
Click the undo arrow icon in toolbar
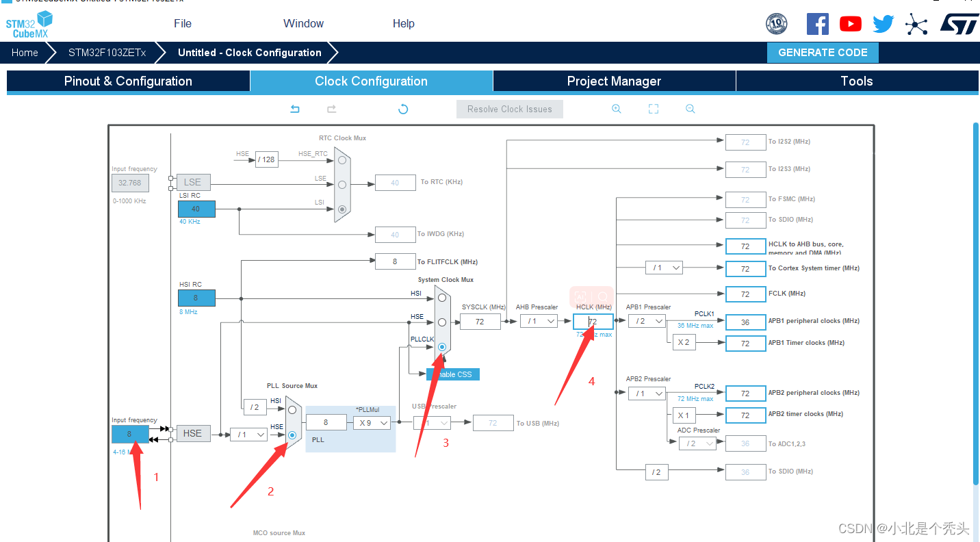295,109
